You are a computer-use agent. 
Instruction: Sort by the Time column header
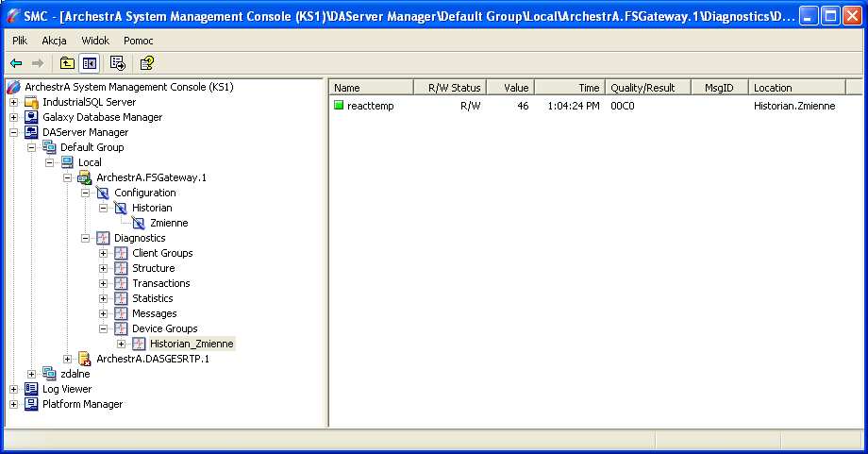click(x=570, y=88)
